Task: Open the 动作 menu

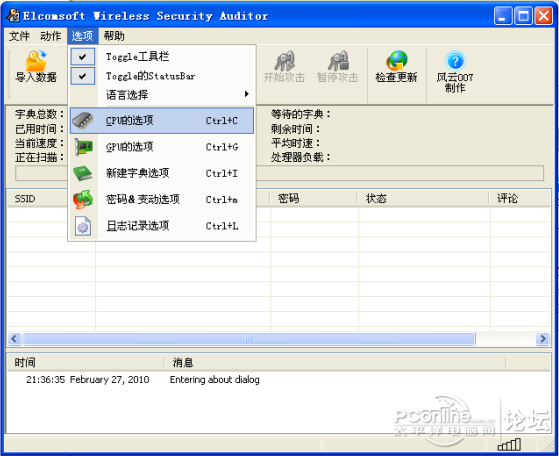Action: pos(50,36)
